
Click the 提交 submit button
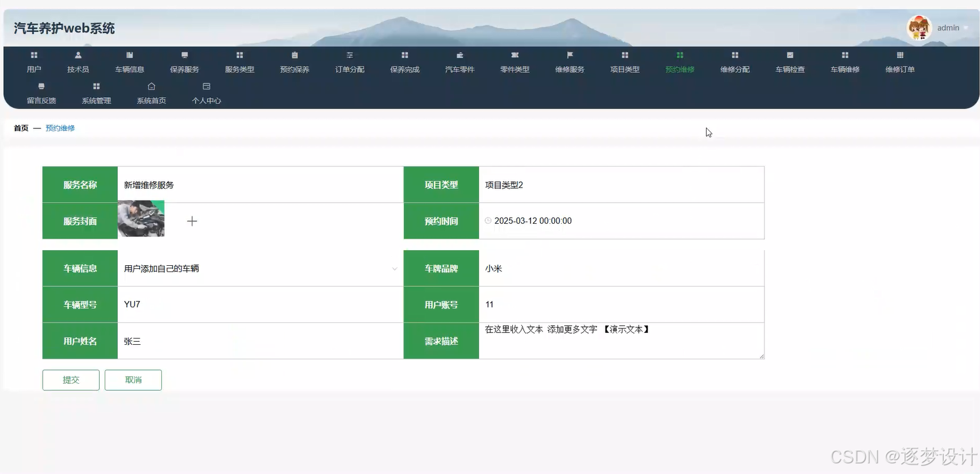[71, 380]
